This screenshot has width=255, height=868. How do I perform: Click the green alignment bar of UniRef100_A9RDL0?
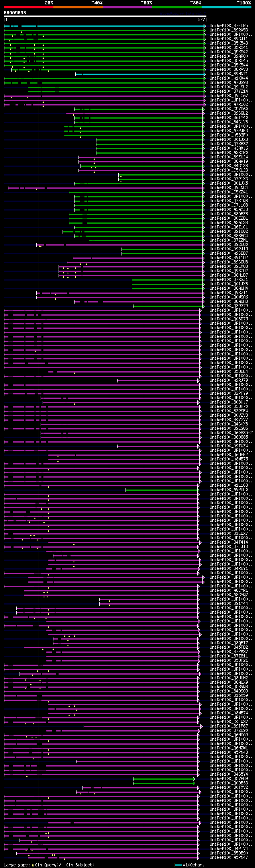[163, 490]
